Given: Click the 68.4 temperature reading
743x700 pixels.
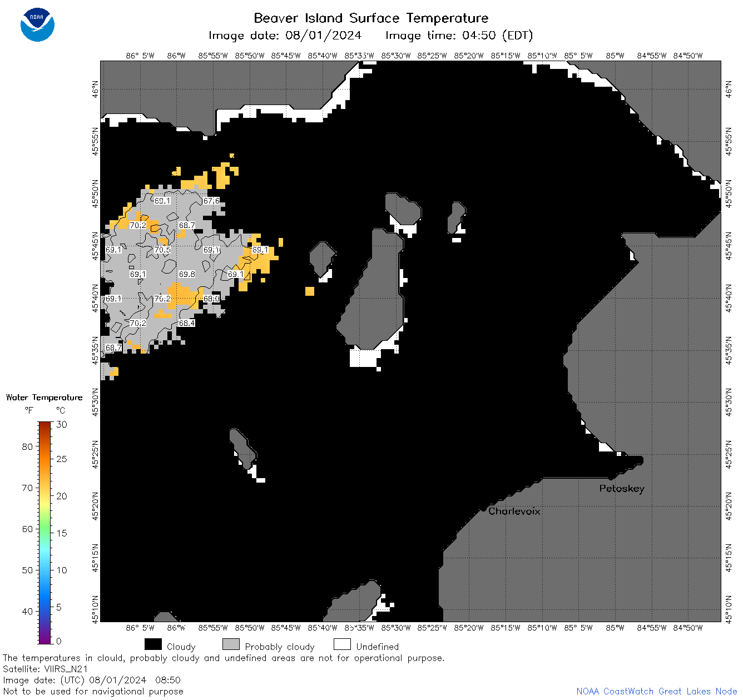Looking at the screenshot, I should click(187, 323).
